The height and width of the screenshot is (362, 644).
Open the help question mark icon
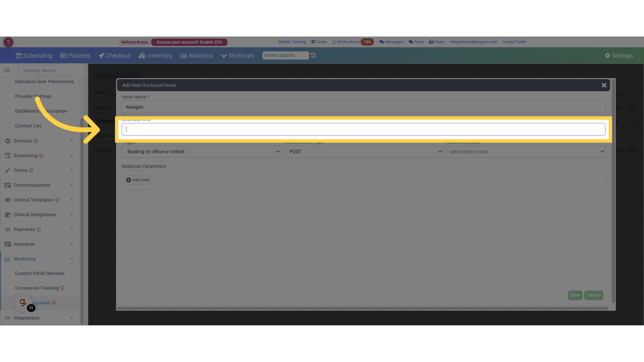pos(8,42)
